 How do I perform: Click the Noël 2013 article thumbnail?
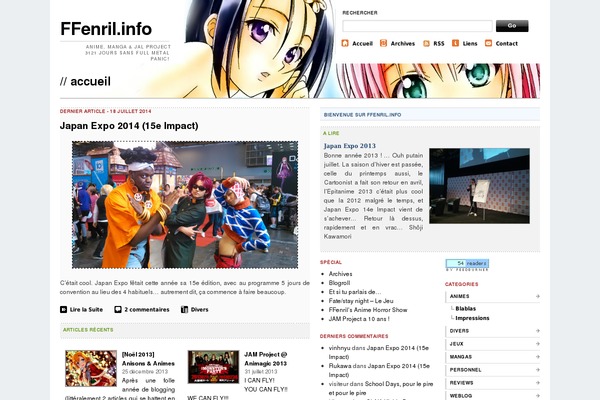[91, 368]
